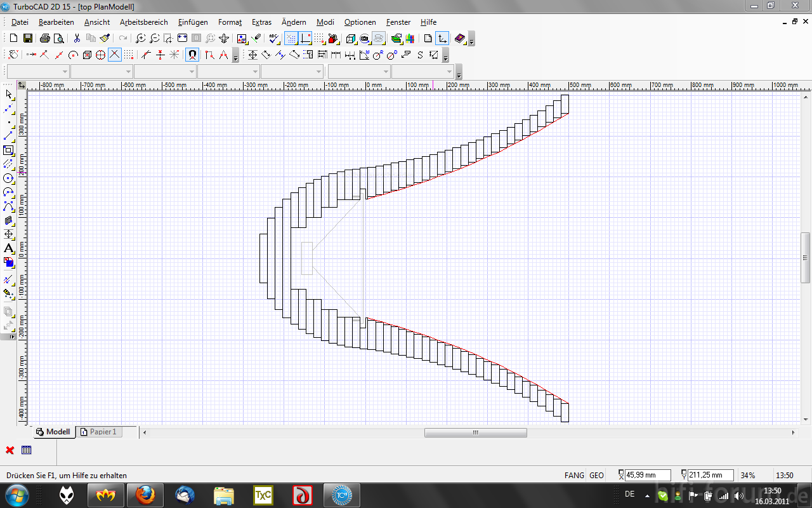Click the Print icon in toolbar
This screenshot has width=812, height=508.
[45, 39]
